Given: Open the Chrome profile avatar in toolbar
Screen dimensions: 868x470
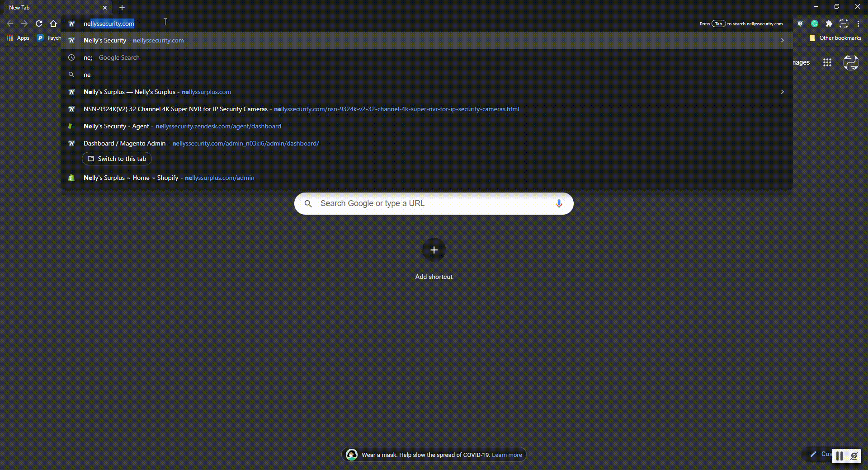Looking at the screenshot, I should coord(844,23).
